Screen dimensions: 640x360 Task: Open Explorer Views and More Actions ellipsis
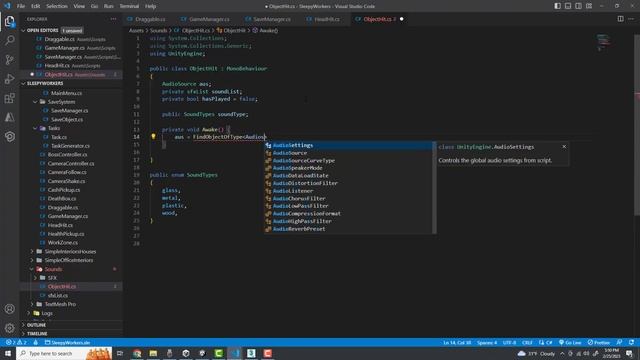click(113, 19)
